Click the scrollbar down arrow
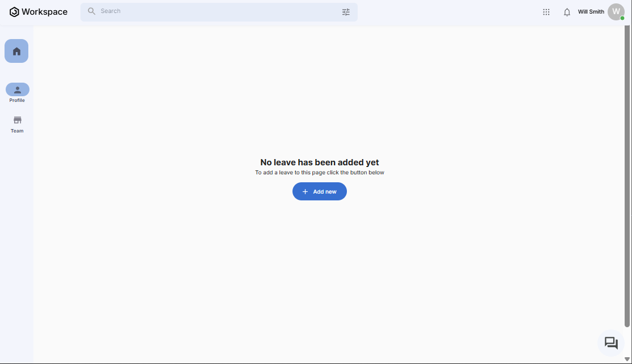The width and height of the screenshot is (632, 364). (627, 359)
